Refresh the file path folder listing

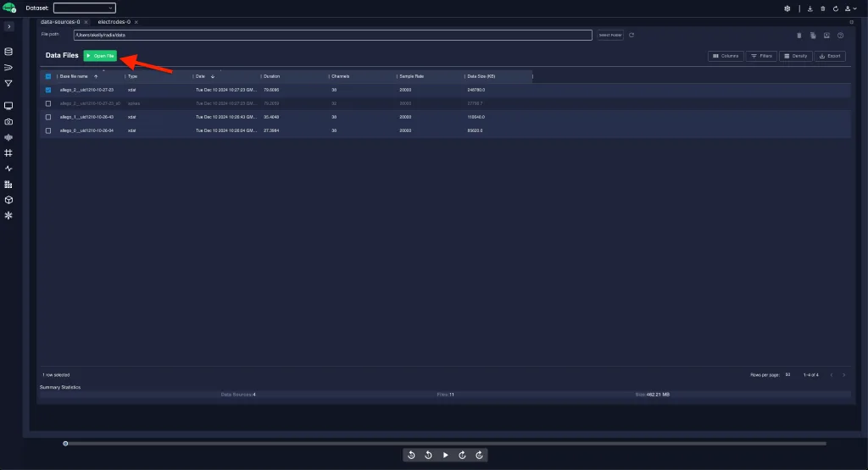click(631, 35)
